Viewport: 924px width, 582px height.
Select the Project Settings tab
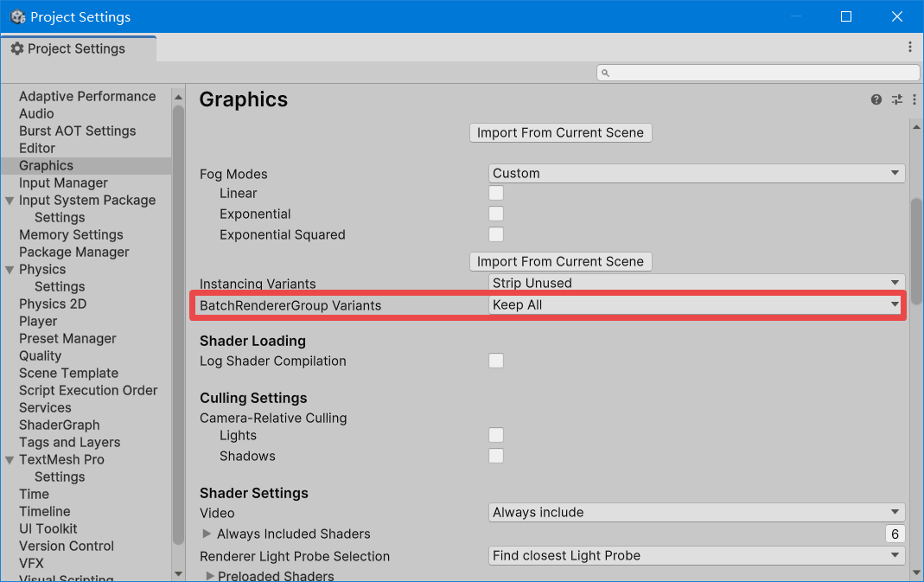(x=79, y=48)
